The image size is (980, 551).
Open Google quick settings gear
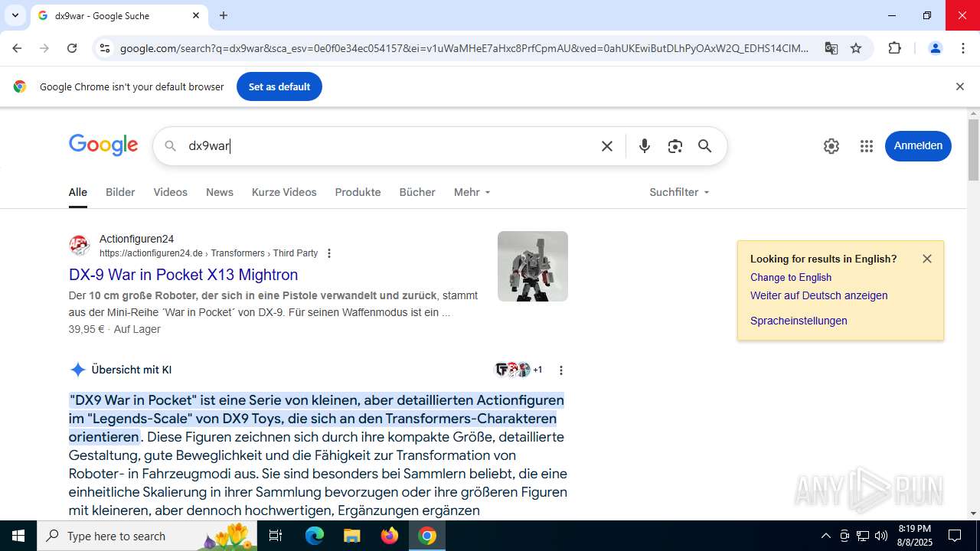click(x=831, y=146)
